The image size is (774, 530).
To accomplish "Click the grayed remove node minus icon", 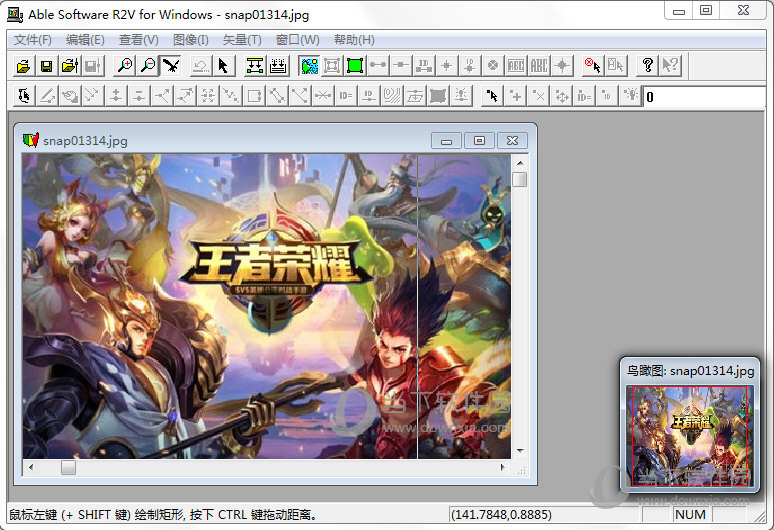I will pos(139,96).
